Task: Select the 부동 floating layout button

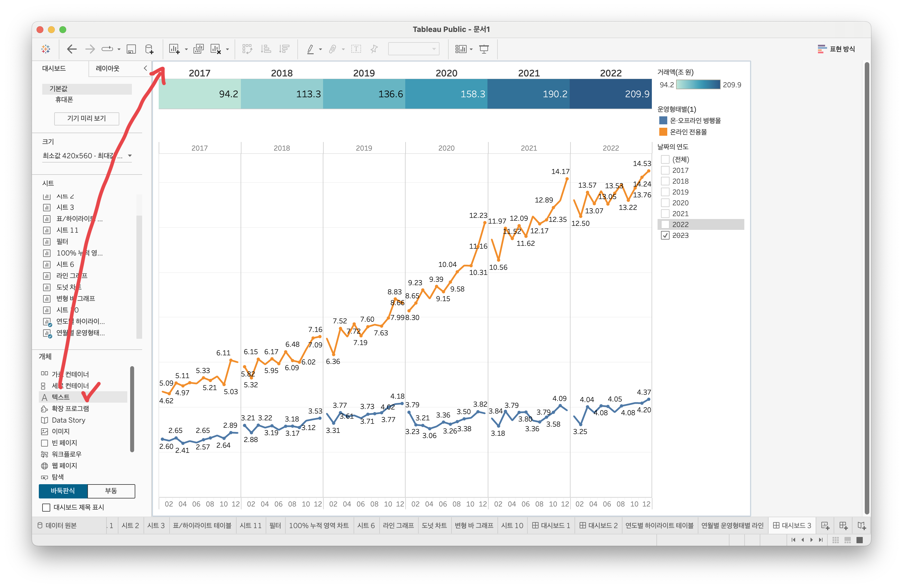Action: tap(111, 491)
